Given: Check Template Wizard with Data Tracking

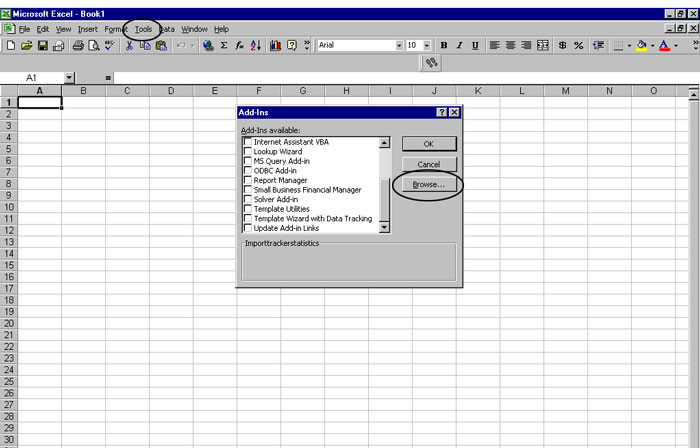Looking at the screenshot, I should 248,218.
